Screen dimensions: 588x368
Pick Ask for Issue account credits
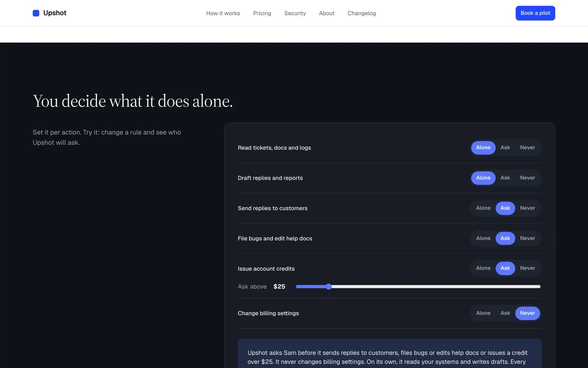point(505,268)
